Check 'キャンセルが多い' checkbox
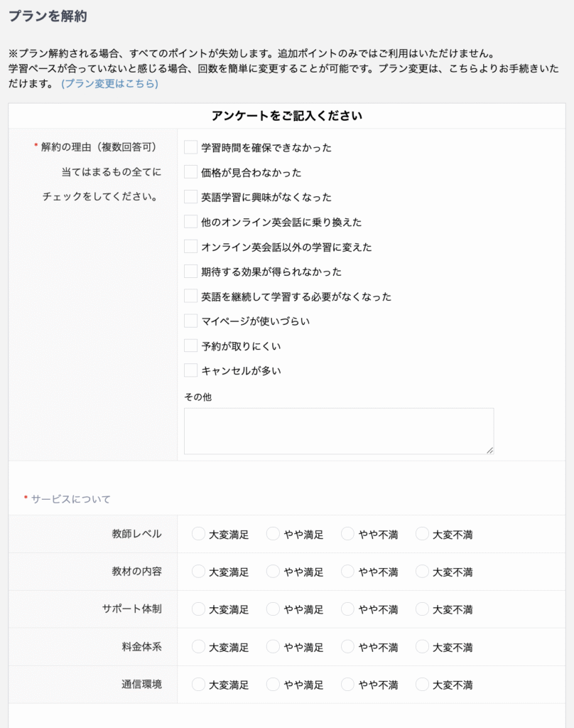The width and height of the screenshot is (574, 728). (x=190, y=370)
